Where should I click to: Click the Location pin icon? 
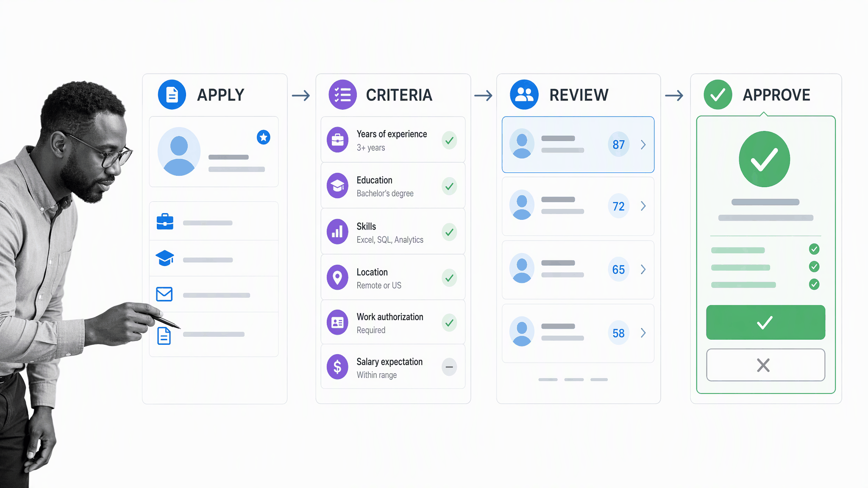pyautogui.click(x=337, y=278)
